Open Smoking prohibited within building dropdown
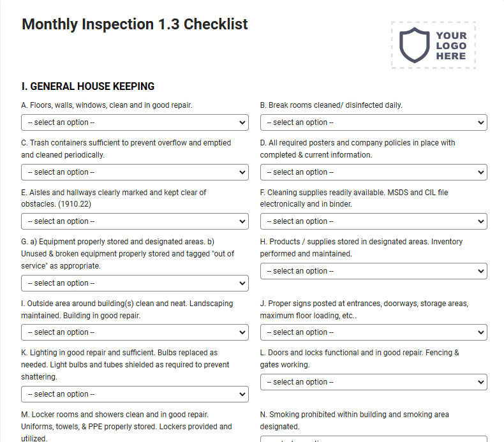The image size is (504, 442). tap(373, 439)
